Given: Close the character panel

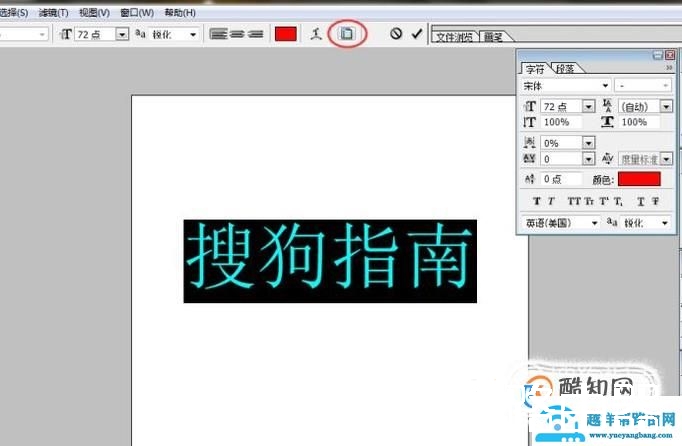Looking at the screenshot, I should 670,55.
